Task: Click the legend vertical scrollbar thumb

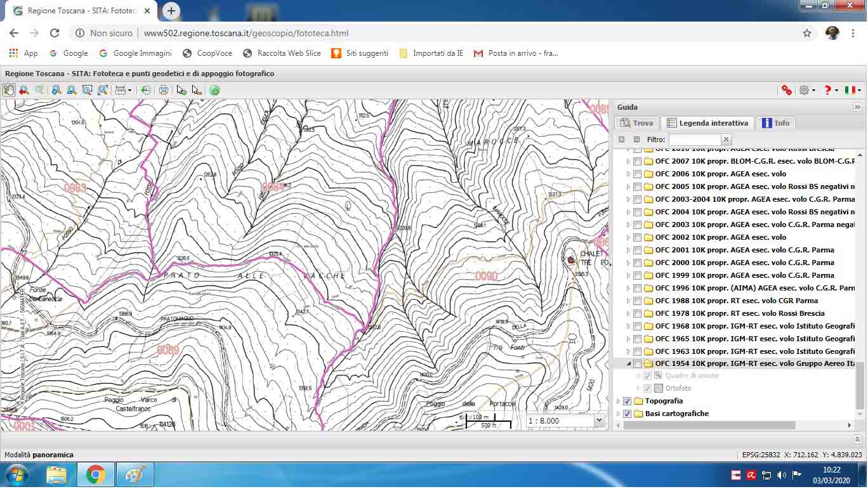Action: coord(860,386)
